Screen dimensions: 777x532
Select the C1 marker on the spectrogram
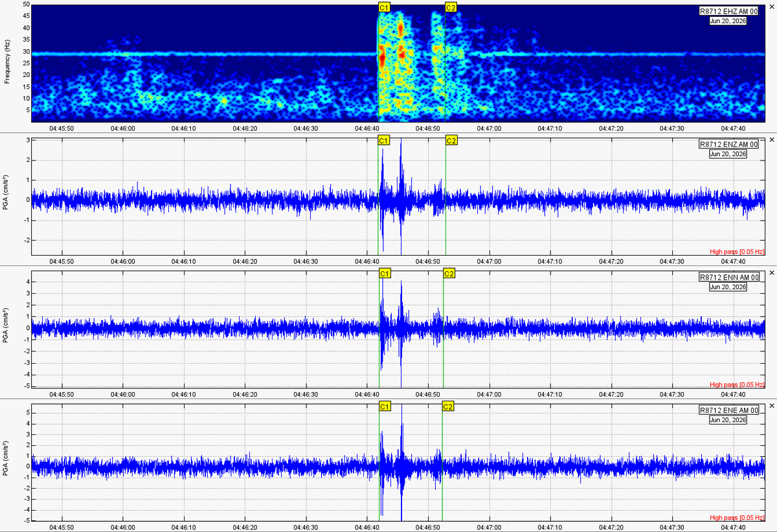(384, 7)
